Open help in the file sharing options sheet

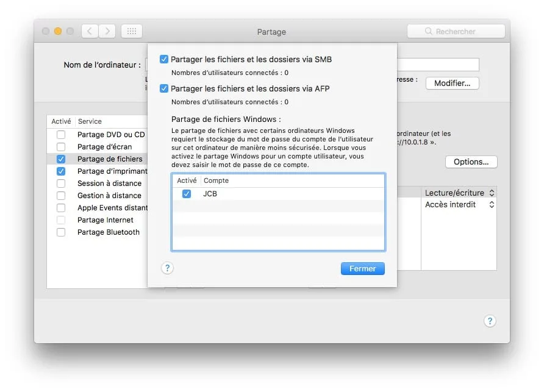click(x=167, y=268)
